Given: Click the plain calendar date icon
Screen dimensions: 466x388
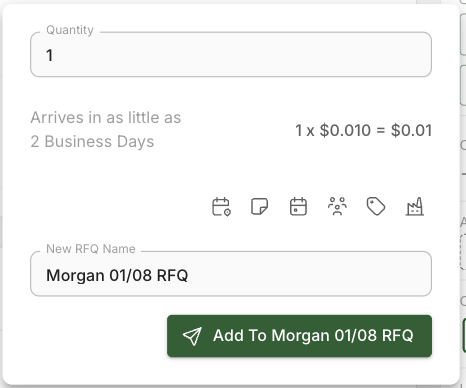Looking at the screenshot, I should pyautogui.click(x=298, y=207).
